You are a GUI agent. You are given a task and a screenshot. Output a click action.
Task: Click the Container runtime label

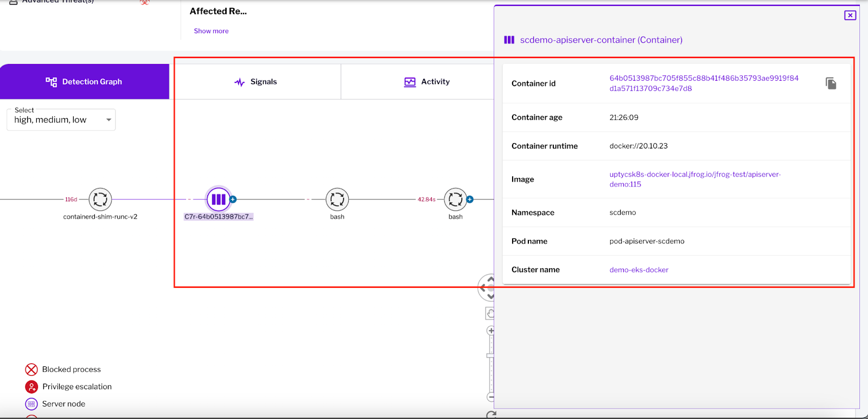544,146
